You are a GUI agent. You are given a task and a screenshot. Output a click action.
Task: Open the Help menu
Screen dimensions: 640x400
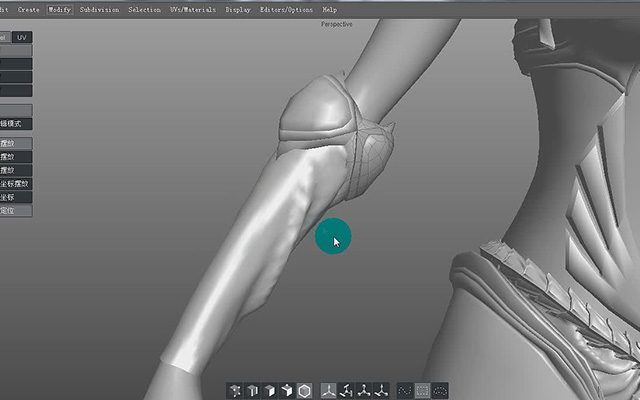click(329, 9)
